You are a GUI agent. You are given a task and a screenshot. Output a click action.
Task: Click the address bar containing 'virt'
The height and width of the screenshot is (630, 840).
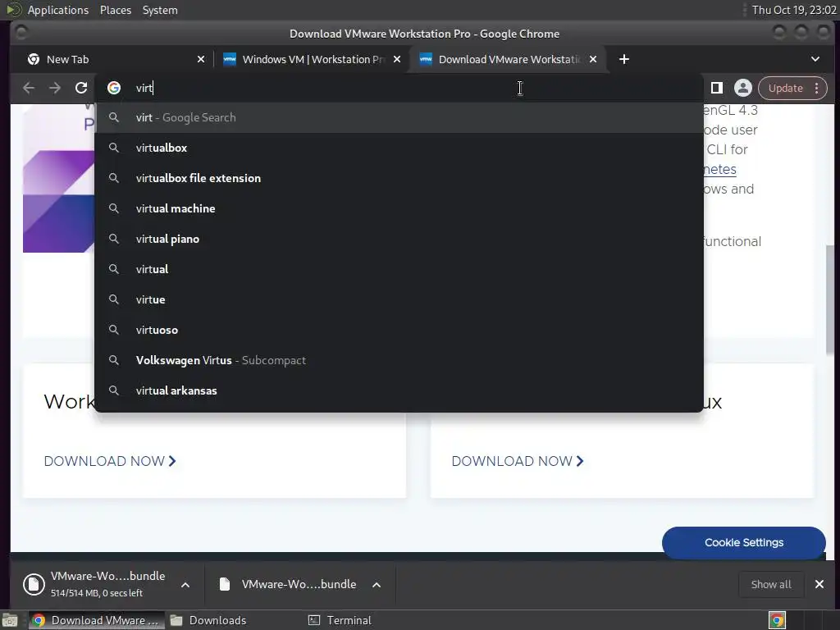(x=399, y=88)
